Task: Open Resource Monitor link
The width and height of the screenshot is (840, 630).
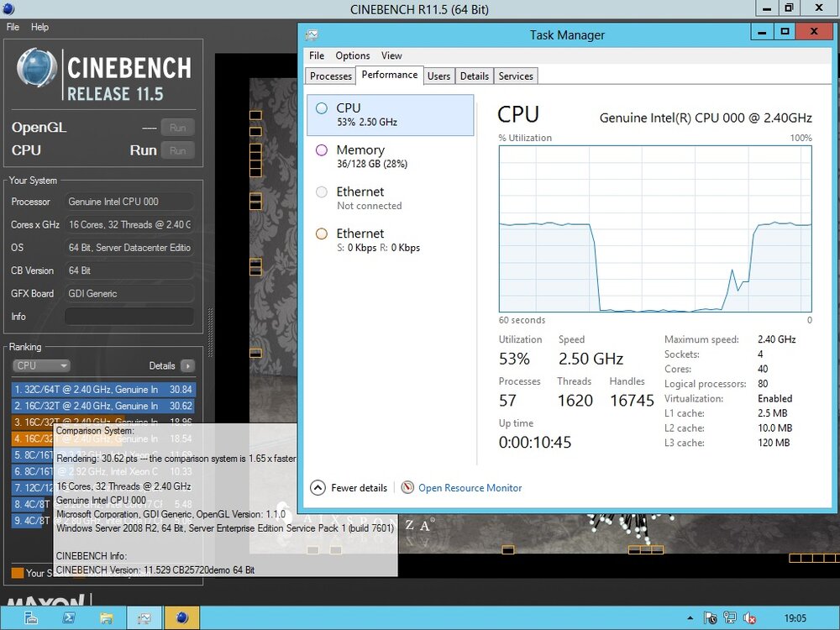Action: 470,488
